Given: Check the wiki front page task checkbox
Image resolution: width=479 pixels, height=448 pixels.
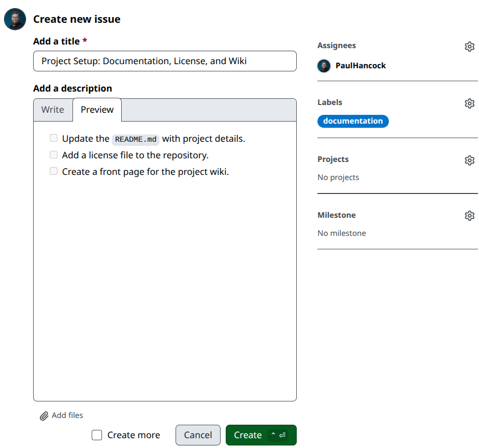Looking at the screenshot, I should [53, 171].
